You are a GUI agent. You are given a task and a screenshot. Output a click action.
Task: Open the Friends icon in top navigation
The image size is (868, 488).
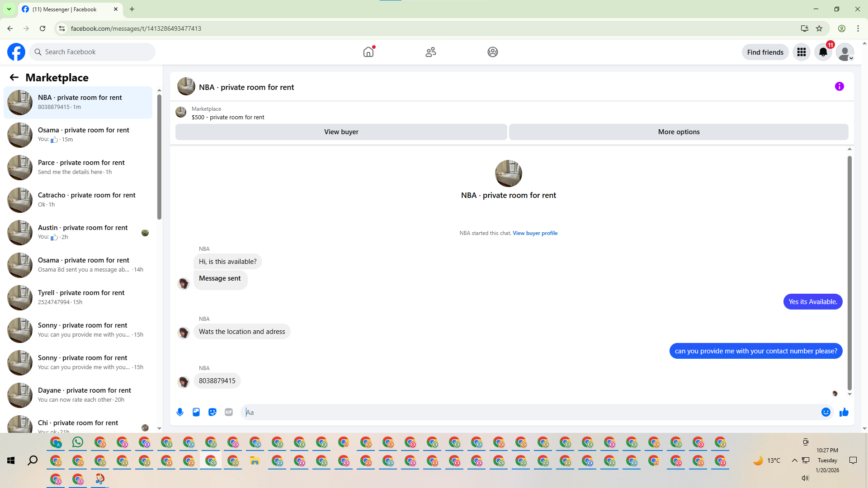point(431,52)
